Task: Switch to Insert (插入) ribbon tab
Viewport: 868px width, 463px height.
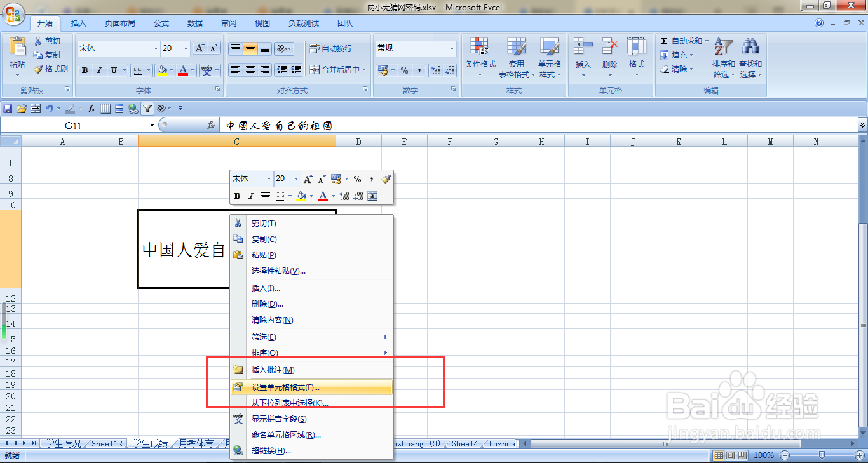Action: [79, 23]
